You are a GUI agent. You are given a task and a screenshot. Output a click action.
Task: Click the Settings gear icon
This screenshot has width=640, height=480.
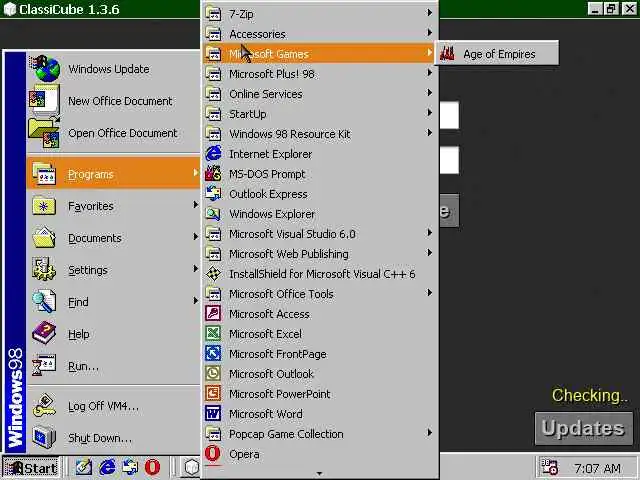coord(44,270)
